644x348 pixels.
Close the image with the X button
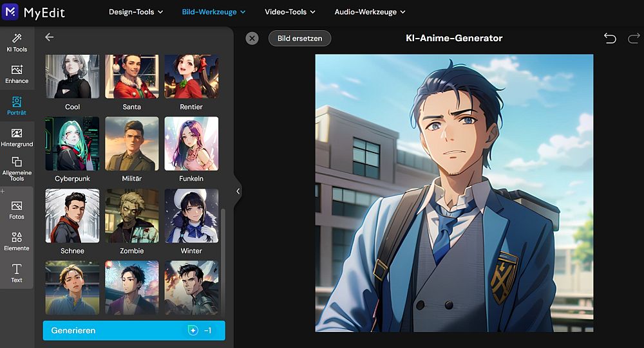click(252, 38)
